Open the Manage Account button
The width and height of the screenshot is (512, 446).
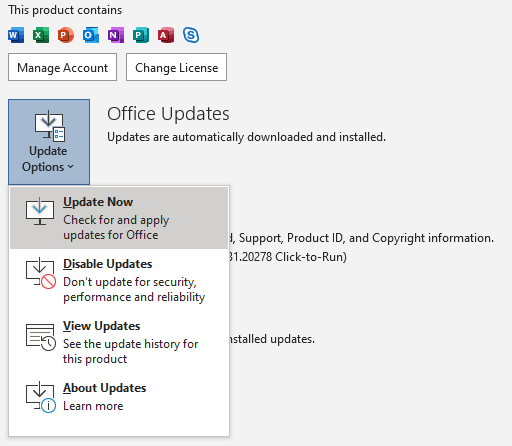point(62,67)
